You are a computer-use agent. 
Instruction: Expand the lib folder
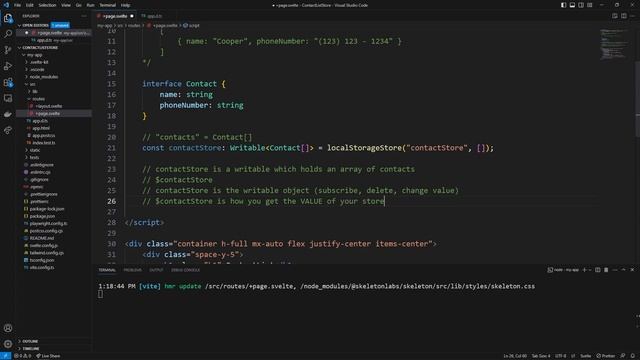(x=34, y=91)
